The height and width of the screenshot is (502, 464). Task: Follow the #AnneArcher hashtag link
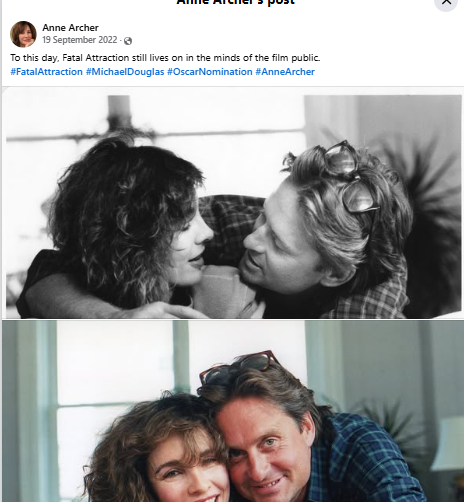coord(285,72)
